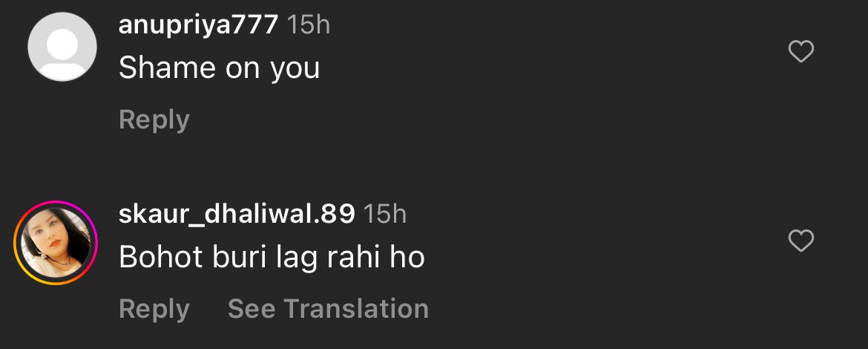Image resolution: width=868 pixels, height=349 pixels.
Task: Reply to skaur_dhaliwal.89's comment
Action: tap(154, 309)
